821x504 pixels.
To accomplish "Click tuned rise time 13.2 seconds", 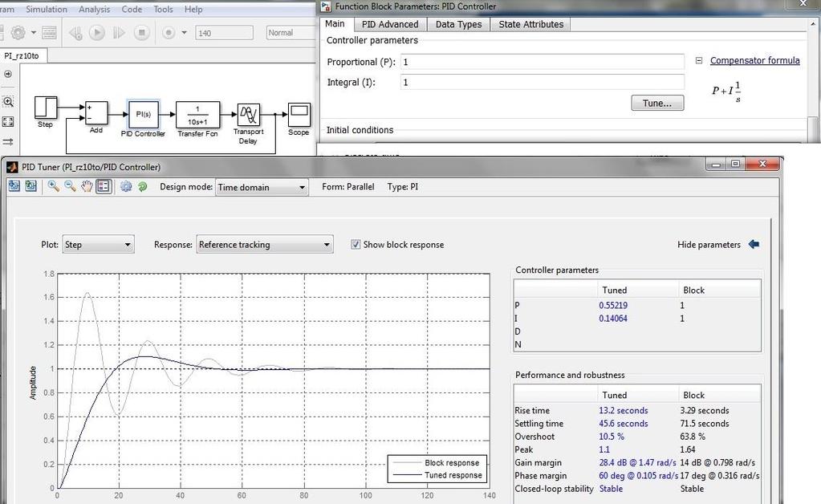I will [x=623, y=410].
